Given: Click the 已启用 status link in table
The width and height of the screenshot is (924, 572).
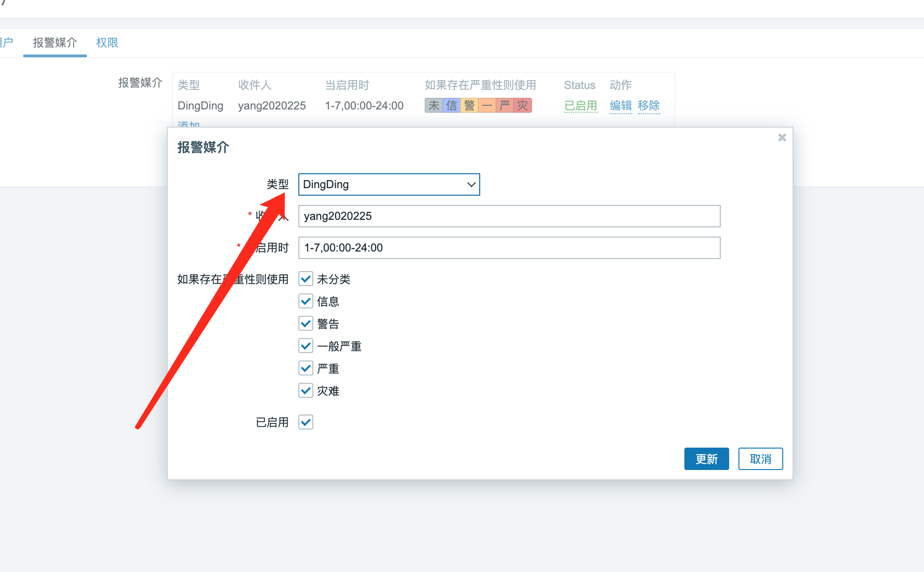Looking at the screenshot, I should pos(580,106).
